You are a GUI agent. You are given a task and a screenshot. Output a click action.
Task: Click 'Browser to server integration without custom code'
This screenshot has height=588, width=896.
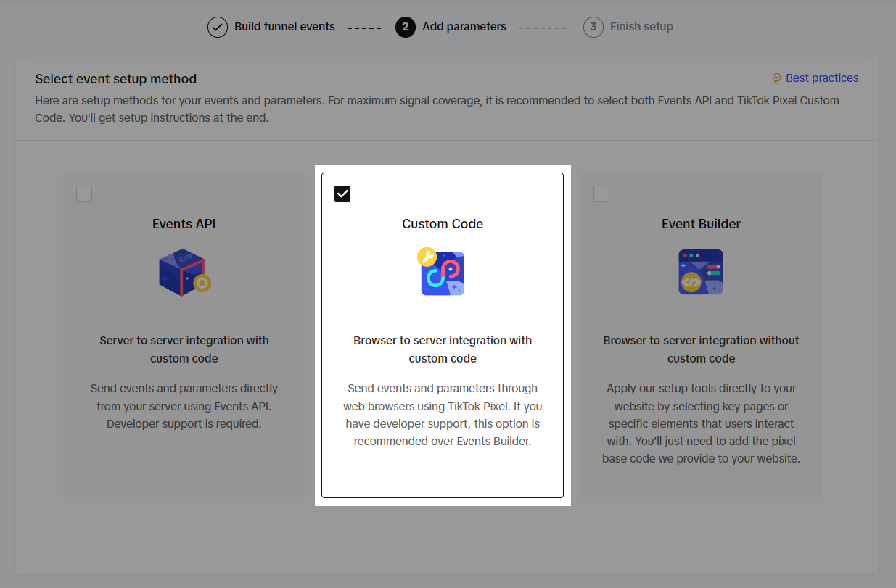coord(701,349)
